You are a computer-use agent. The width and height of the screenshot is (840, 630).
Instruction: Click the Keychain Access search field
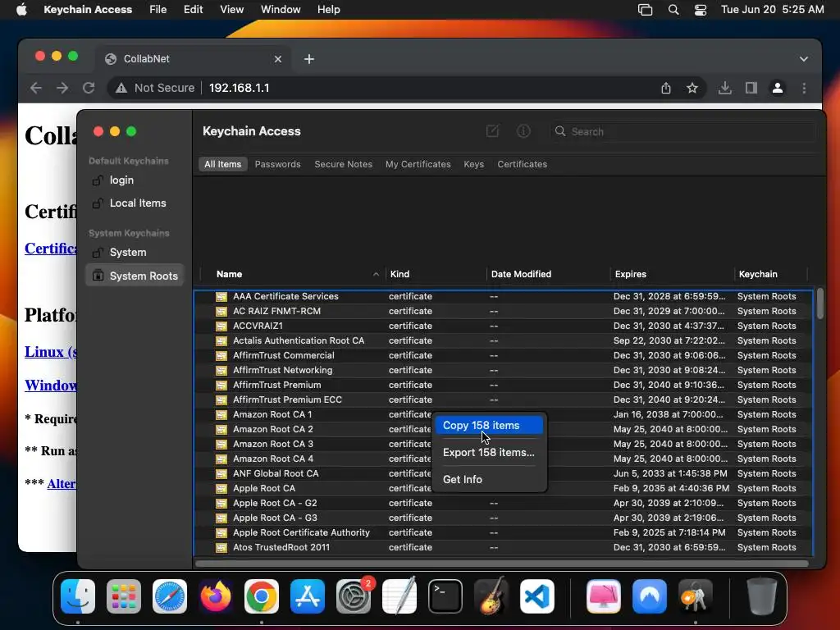tap(683, 132)
